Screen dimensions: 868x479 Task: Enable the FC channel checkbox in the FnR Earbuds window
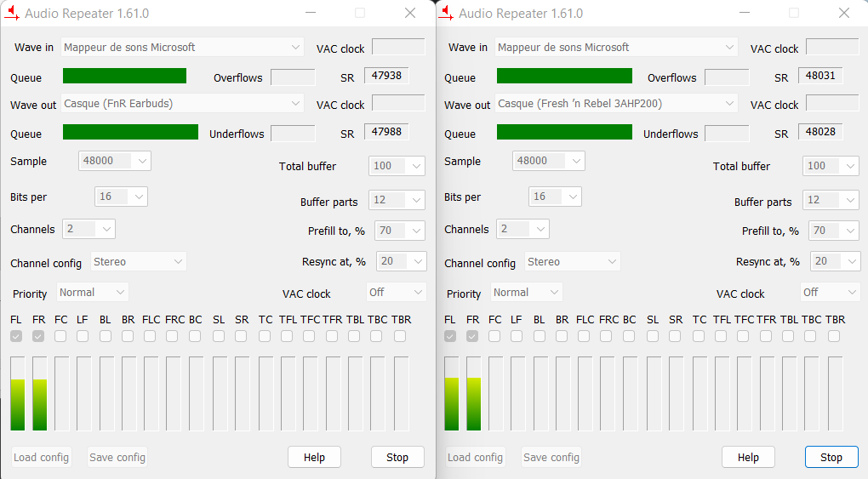60,336
